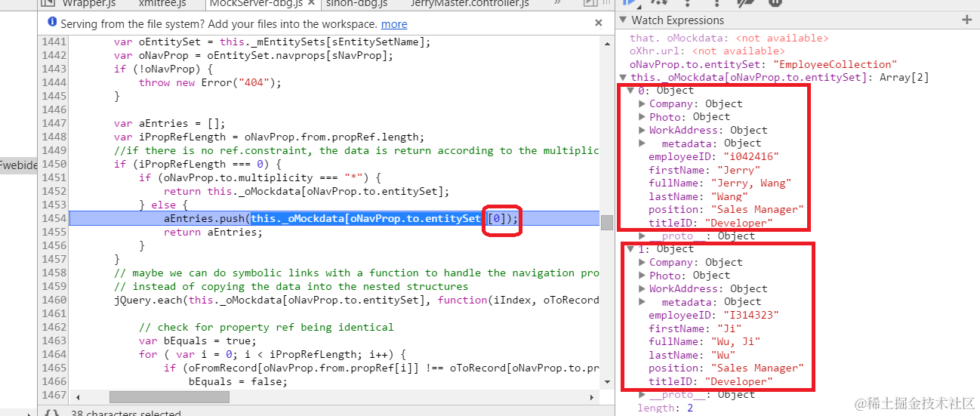Expand Company under 1: Object
The width and height of the screenshot is (980, 416).
pyautogui.click(x=643, y=262)
